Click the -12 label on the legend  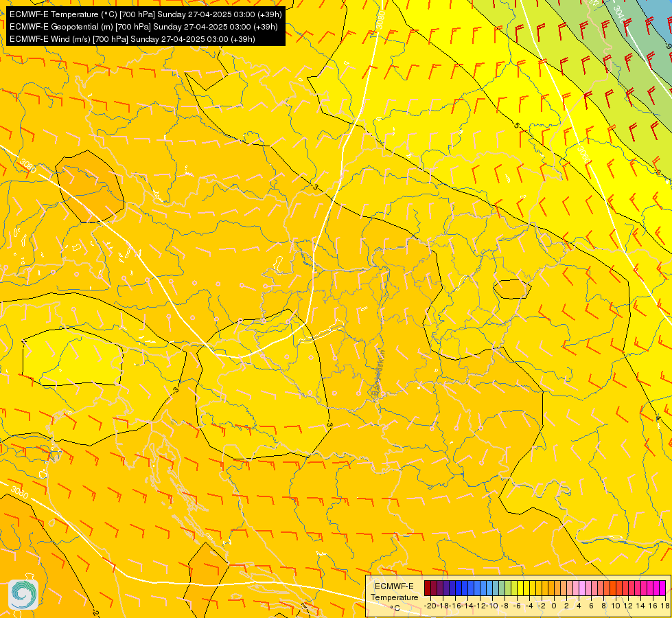click(x=480, y=606)
